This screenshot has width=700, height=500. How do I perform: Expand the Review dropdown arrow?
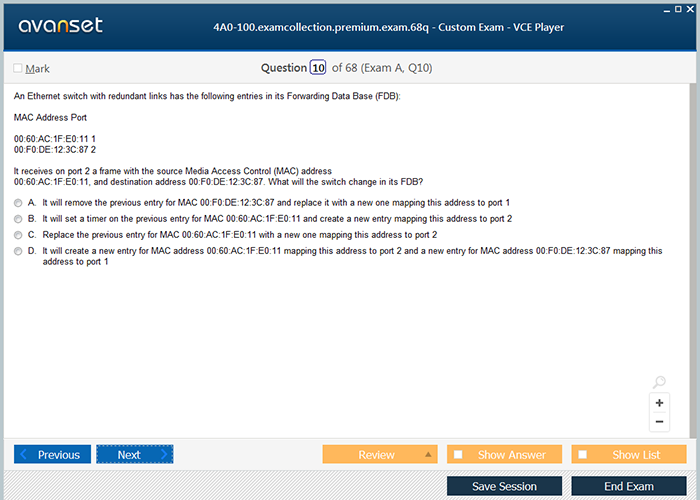pyautogui.click(x=429, y=455)
